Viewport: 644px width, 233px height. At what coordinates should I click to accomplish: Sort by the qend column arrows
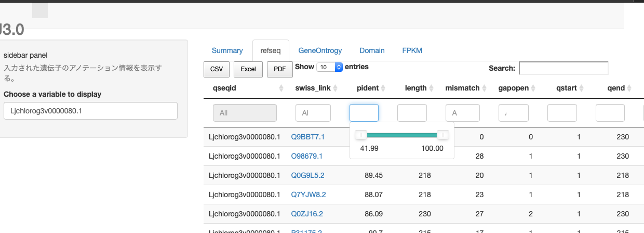pos(630,88)
